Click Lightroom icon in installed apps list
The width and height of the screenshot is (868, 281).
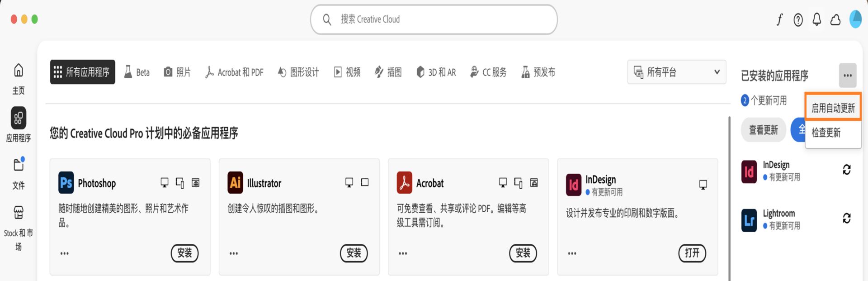click(x=749, y=220)
